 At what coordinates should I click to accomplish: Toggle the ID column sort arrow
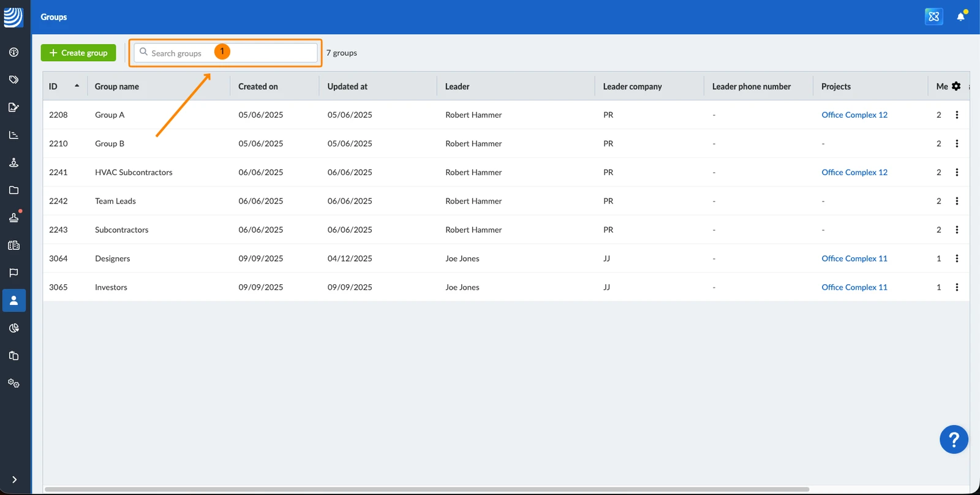[77, 86]
